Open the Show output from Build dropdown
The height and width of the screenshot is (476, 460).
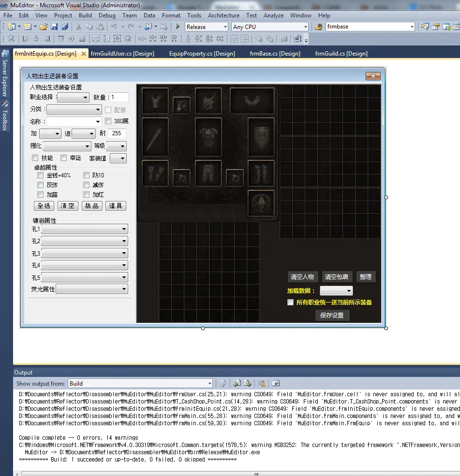coord(140,383)
